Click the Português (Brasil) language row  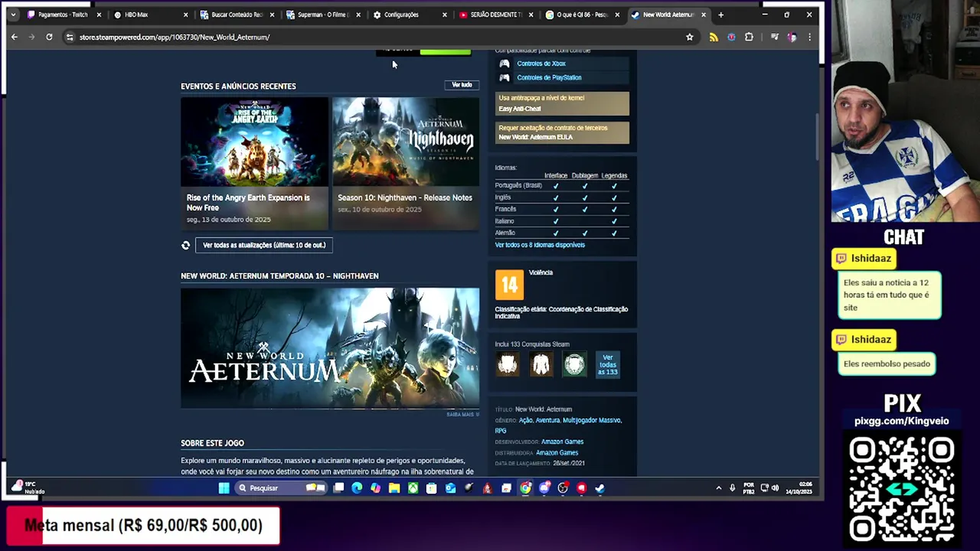pyautogui.click(x=562, y=185)
